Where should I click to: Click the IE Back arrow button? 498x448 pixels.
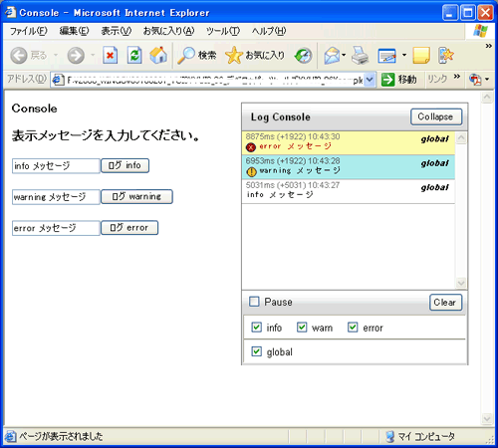[x=19, y=55]
